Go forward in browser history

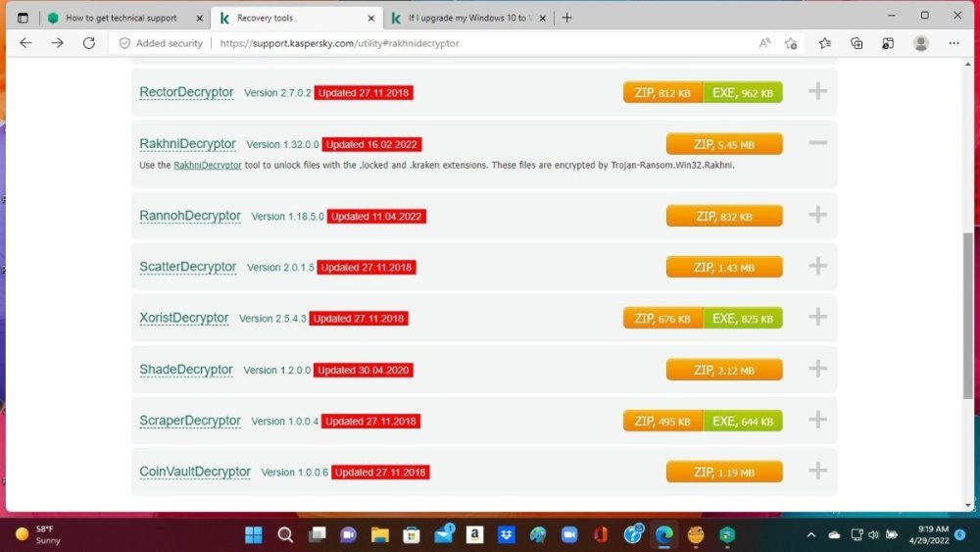pyautogui.click(x=58, y=43)
